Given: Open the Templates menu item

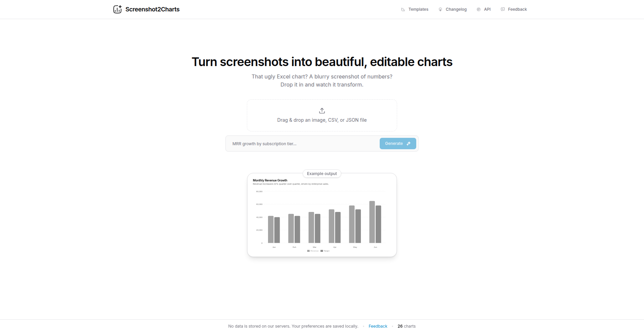Looking at the screenshot, I should tap(418, 9).
